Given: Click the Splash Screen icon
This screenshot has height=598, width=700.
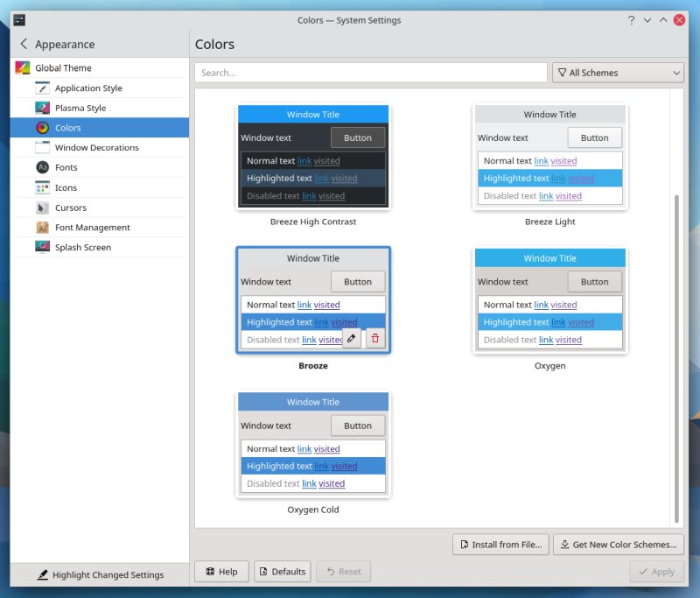Looking at the screenshot, I should coord(42,247).
